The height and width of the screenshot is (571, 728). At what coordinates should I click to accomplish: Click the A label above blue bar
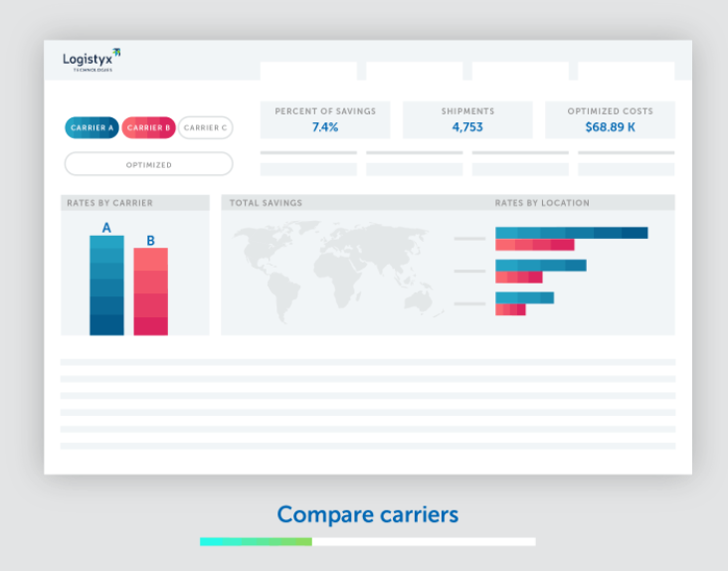click(106, 228)
